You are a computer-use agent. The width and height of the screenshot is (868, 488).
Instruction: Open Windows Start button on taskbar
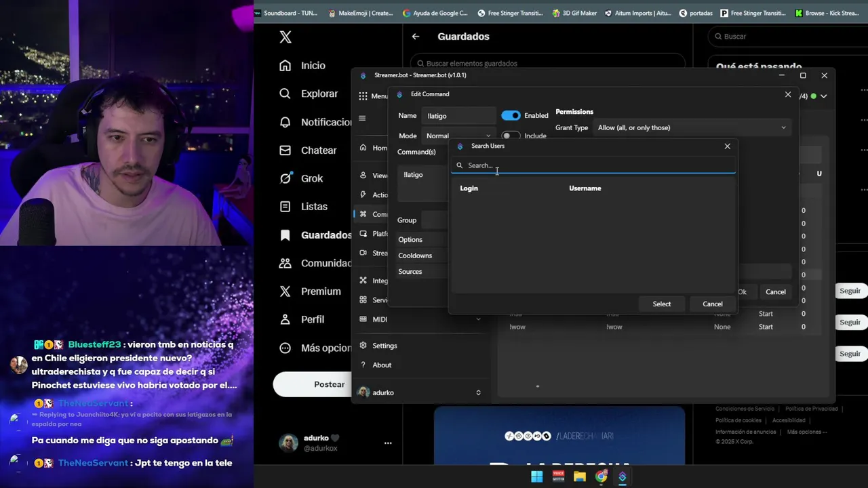[536, 476]
